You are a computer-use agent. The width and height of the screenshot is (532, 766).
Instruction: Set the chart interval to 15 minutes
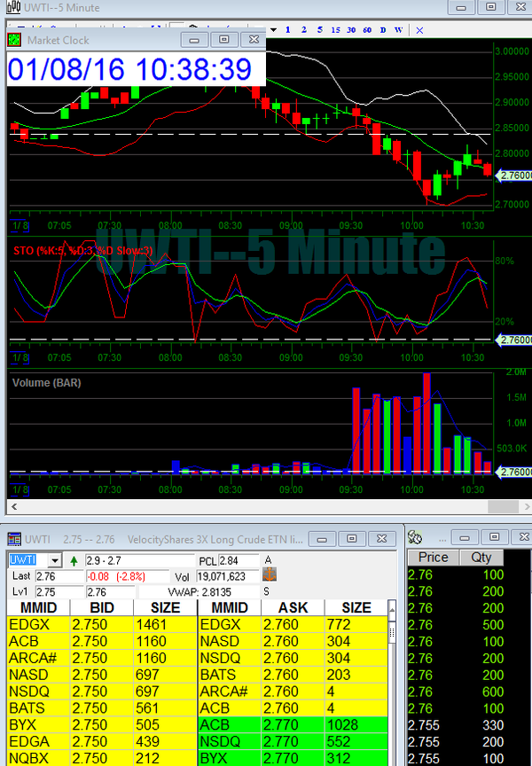tap(335, 29)
